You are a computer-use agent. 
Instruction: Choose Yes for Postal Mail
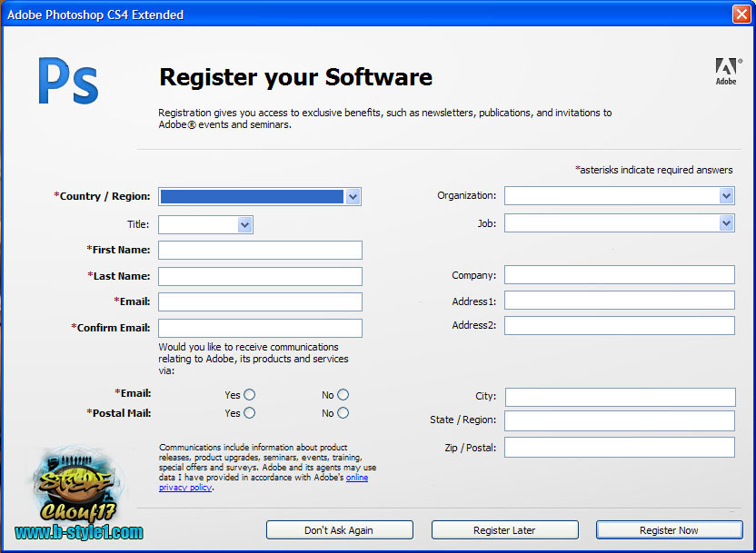coord(249,413)
